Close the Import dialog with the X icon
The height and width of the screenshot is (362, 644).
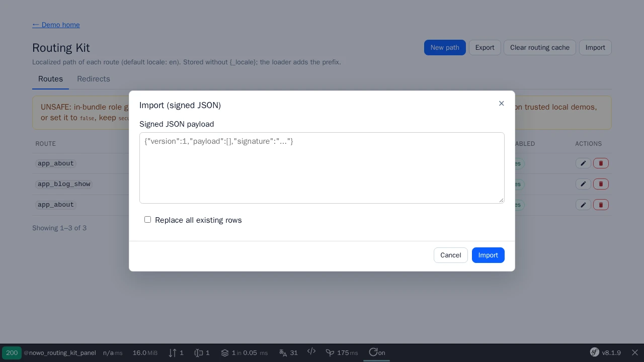[501, 104]
